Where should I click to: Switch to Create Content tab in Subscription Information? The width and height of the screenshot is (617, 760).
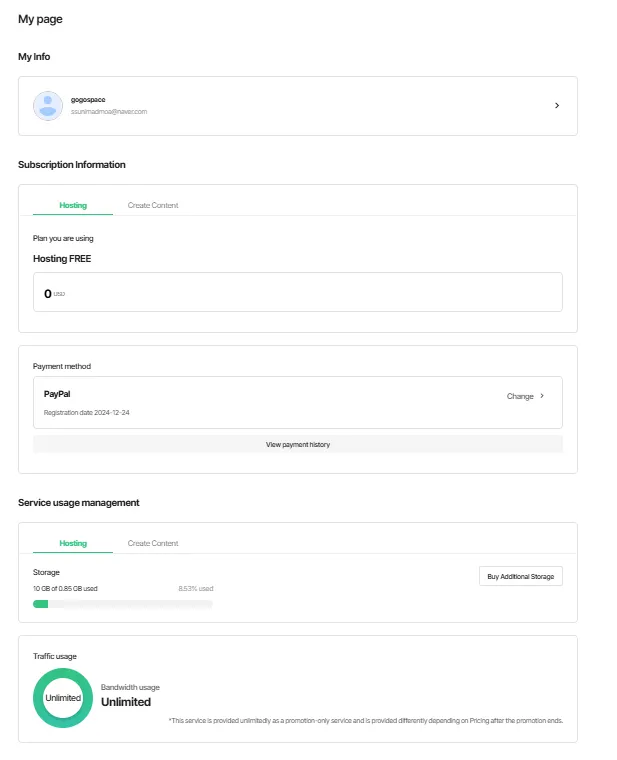click(153, 206)
